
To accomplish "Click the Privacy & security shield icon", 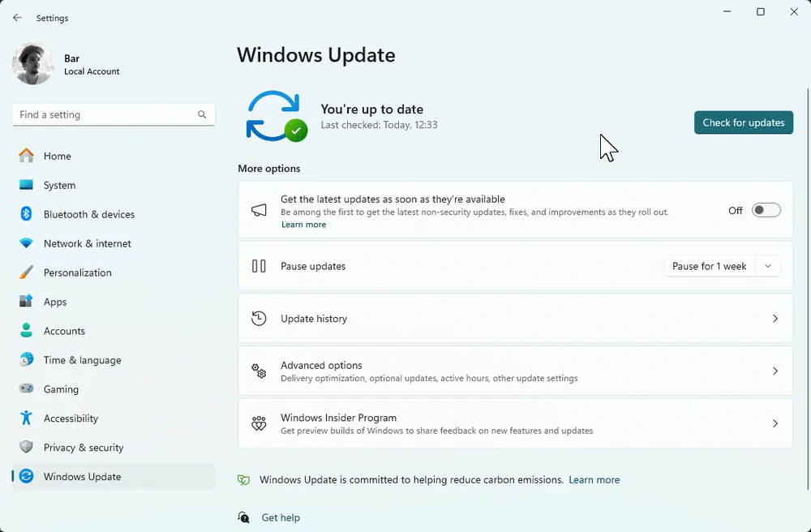I will tap(26, 447).
